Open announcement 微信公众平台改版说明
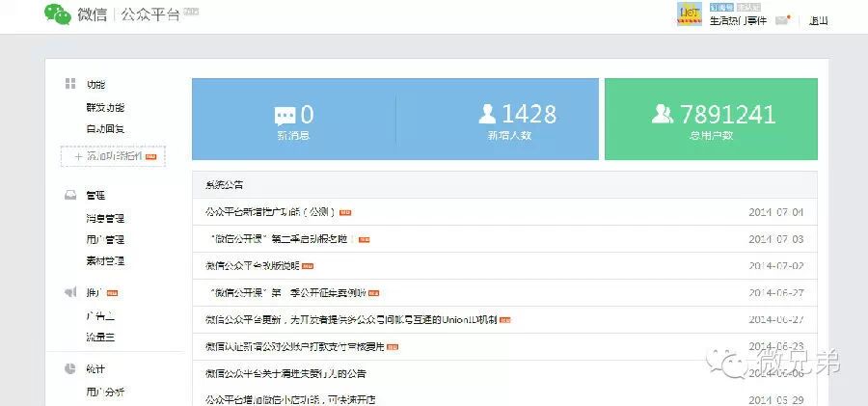This screenshot has width=868, height=406. (x=253, y=266)
